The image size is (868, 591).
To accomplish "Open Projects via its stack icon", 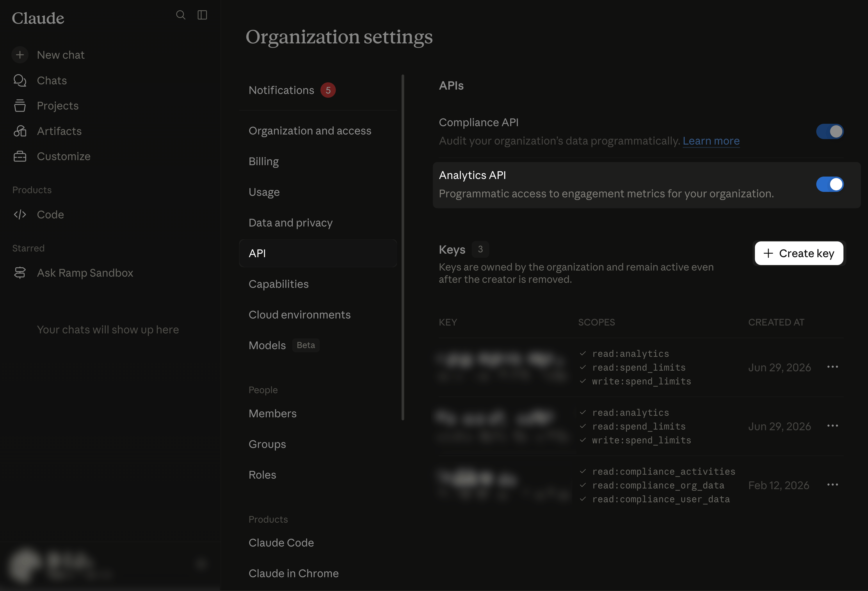I will point(20,106).
